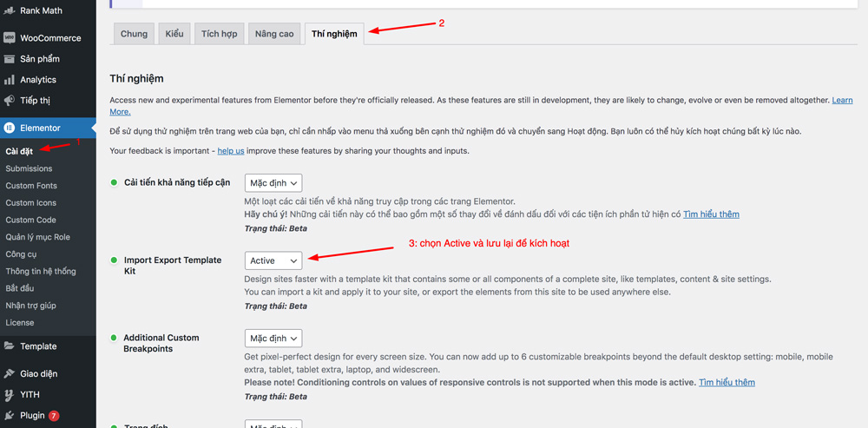Open the Công cụ submenu
The width and height of the screenshot is (868, 428).
[21, 254]
